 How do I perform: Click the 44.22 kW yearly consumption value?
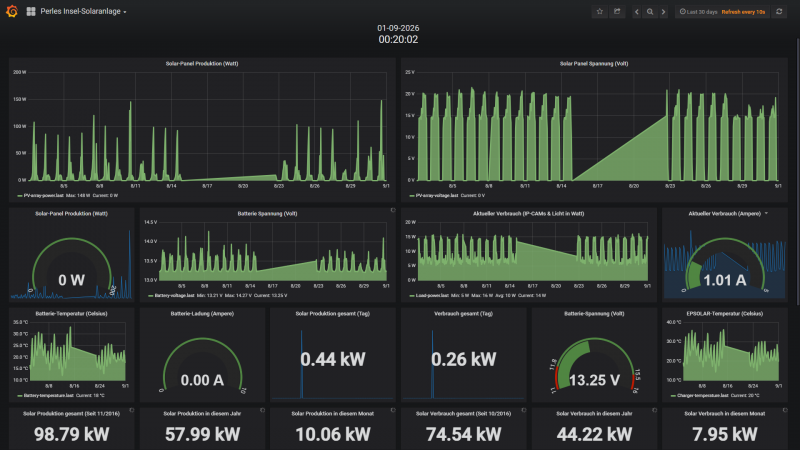tap(594, 434)
